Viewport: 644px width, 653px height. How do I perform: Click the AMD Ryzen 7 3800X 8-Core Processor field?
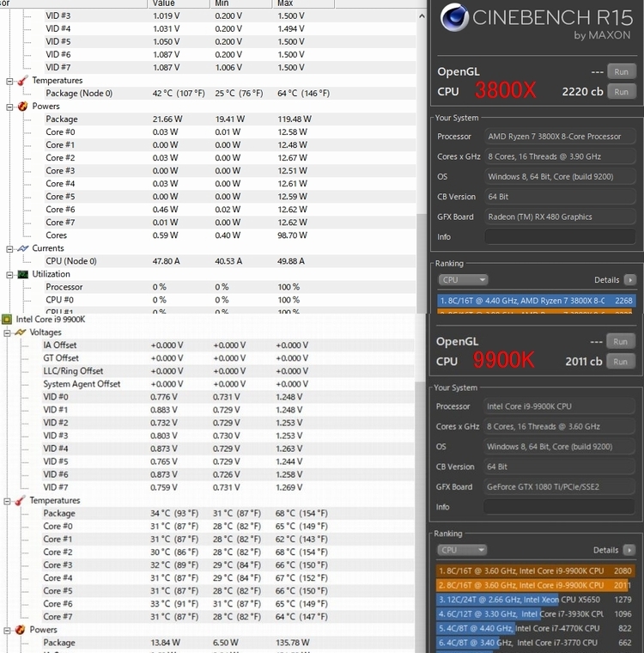pyautogui.click(x=560, y=136)
